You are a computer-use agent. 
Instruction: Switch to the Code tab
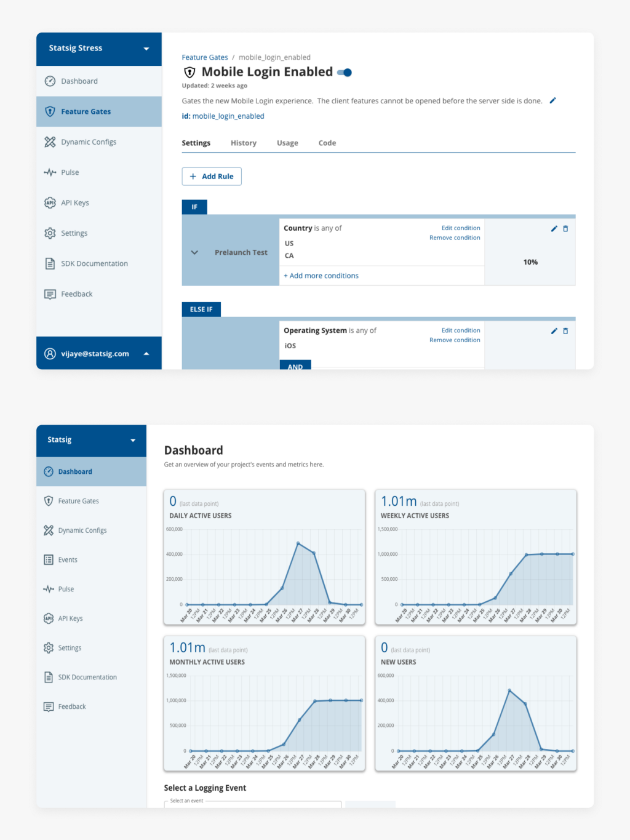[x=327, y=143]
